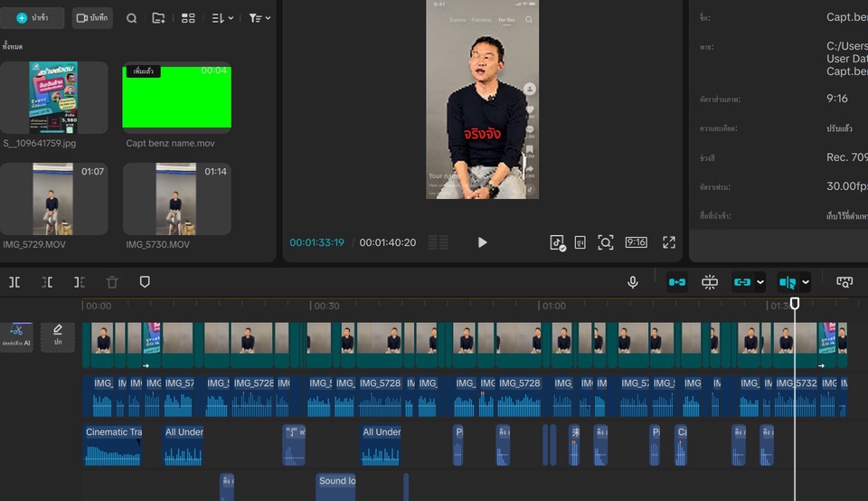The height and width of the screenshot is (501, 868).
Task: Click the trash Delete icon
Action: 112,282
